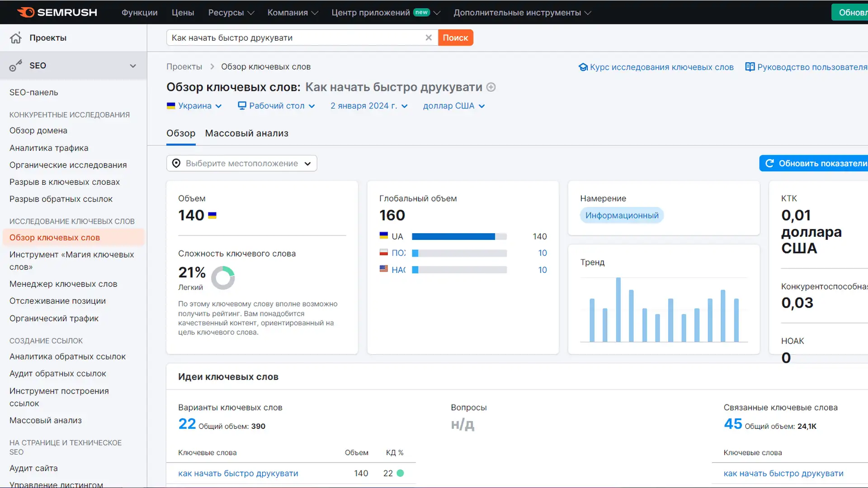Open the Ресурсы top menu
Screen dimensions: 868x488
[x=231, y=13]
